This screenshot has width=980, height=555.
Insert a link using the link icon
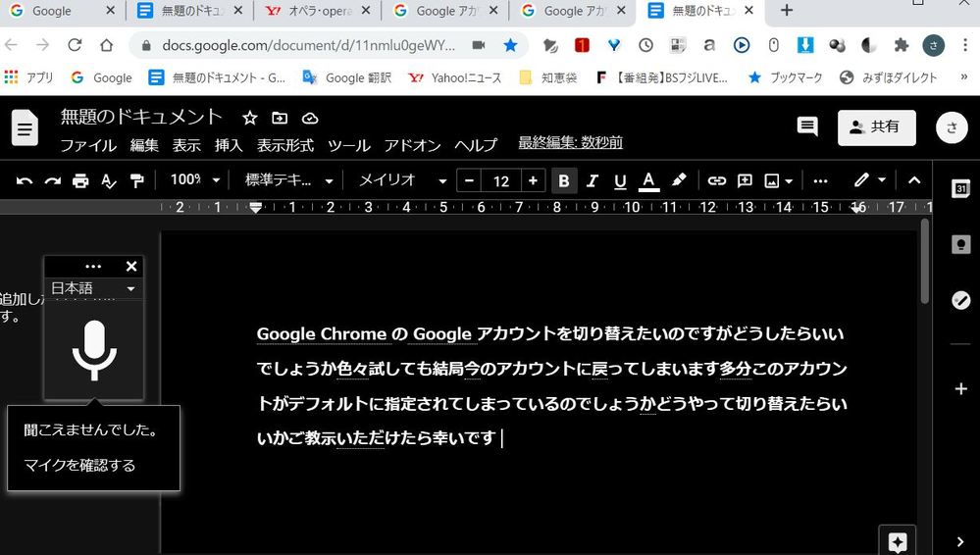(717, 181)
